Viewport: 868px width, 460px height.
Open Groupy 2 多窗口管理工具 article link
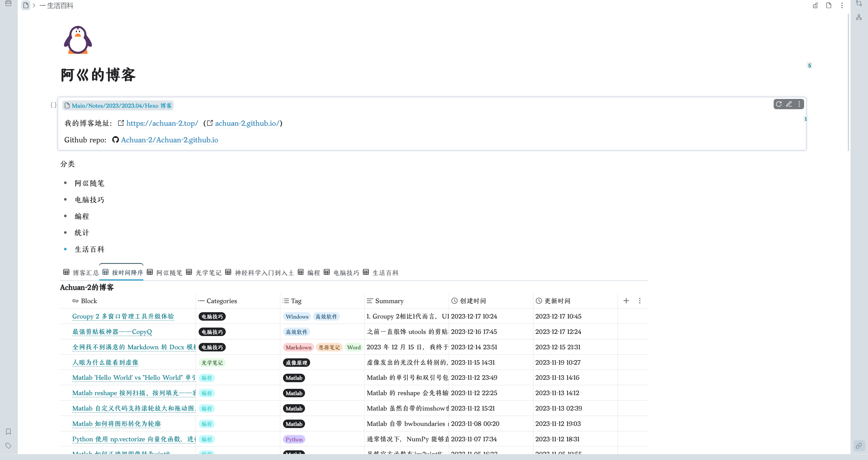coord(123,316)
